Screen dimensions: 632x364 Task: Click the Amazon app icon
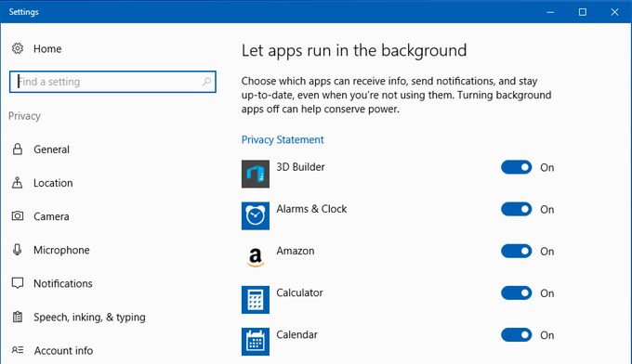(256, 258)
